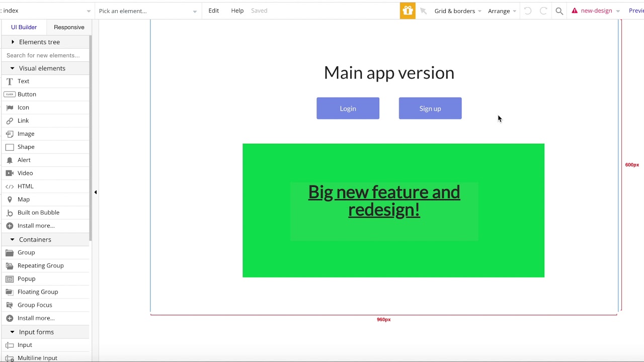Image resolution: width=644 pixels, height=362 pixels.
Task: Open the orange gift icon
Action: 408,11
